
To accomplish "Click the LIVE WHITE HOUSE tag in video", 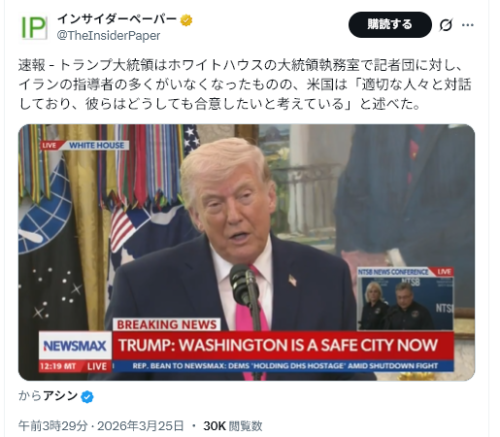I will pyautogui.click(x=85, y=146).
